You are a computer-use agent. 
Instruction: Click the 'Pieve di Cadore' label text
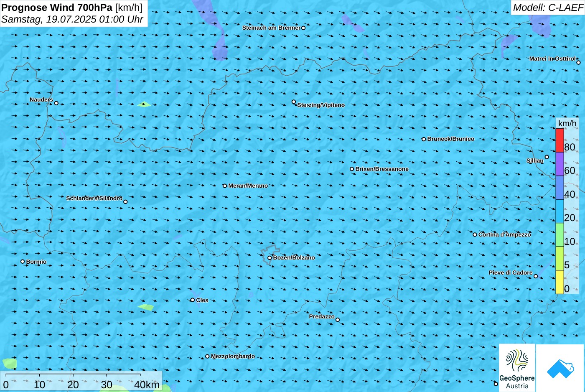point(511,272)
